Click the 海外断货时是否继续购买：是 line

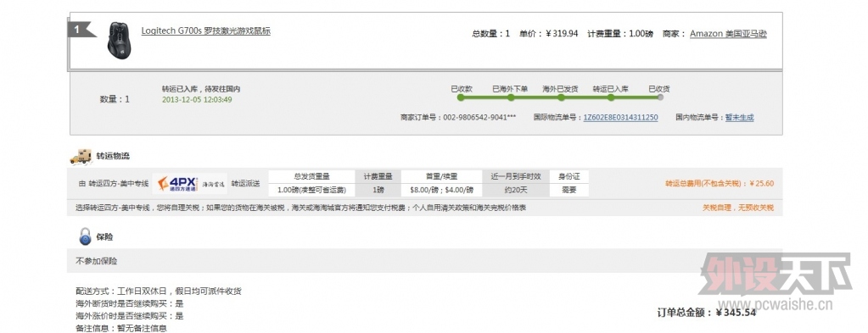click(130, 303)
